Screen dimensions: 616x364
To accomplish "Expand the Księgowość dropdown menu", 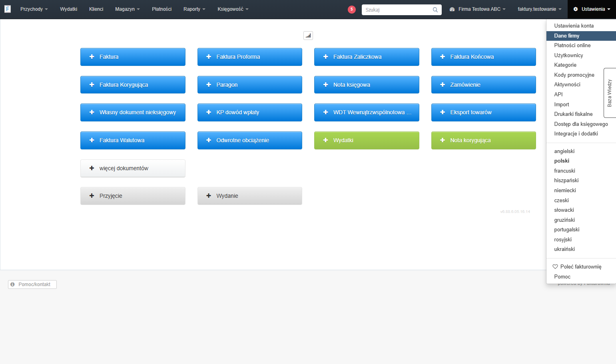I will point(233,9).
